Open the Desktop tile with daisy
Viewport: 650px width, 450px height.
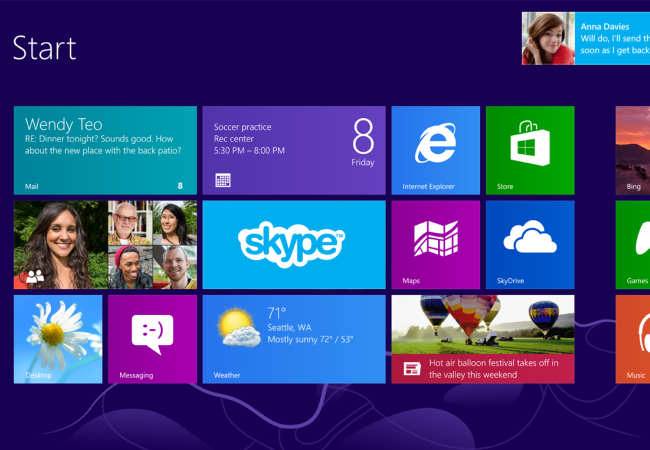(x=58, y=339)
